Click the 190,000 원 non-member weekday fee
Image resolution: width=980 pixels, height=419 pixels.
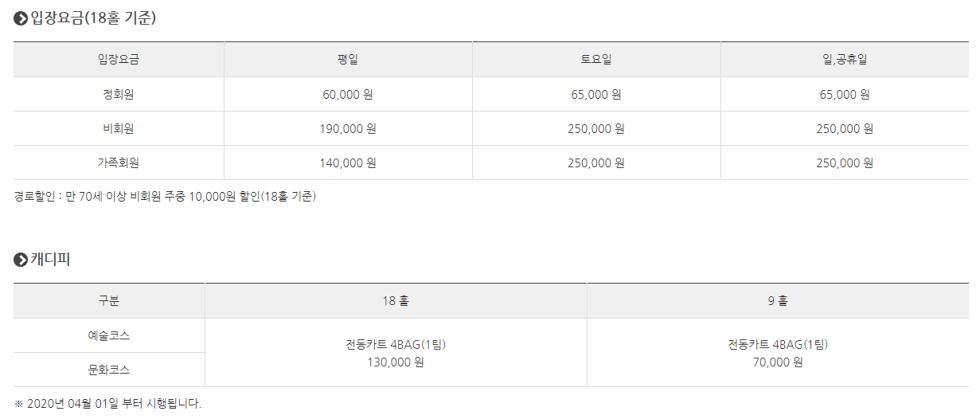pos(348,128)
